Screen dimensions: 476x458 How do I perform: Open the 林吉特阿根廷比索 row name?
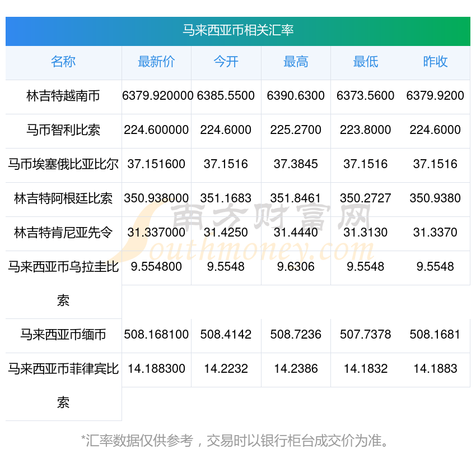[x=63, y=199]
